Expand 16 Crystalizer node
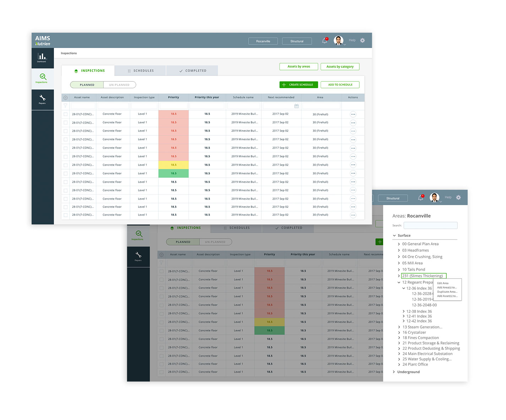 tap(399, 333)
